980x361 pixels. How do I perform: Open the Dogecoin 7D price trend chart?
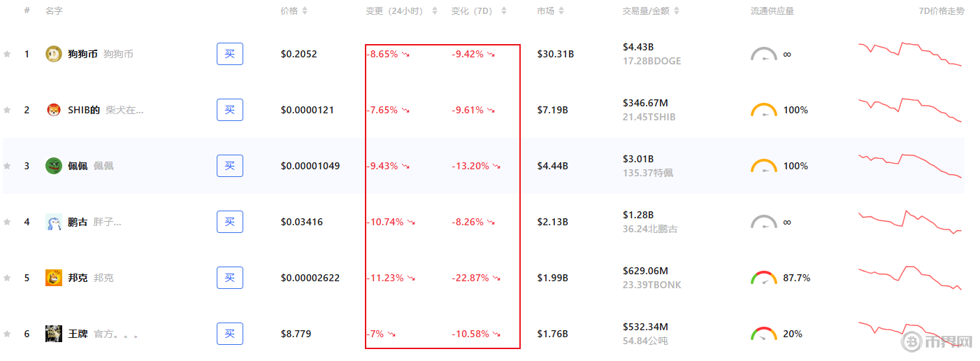[910, 55]
